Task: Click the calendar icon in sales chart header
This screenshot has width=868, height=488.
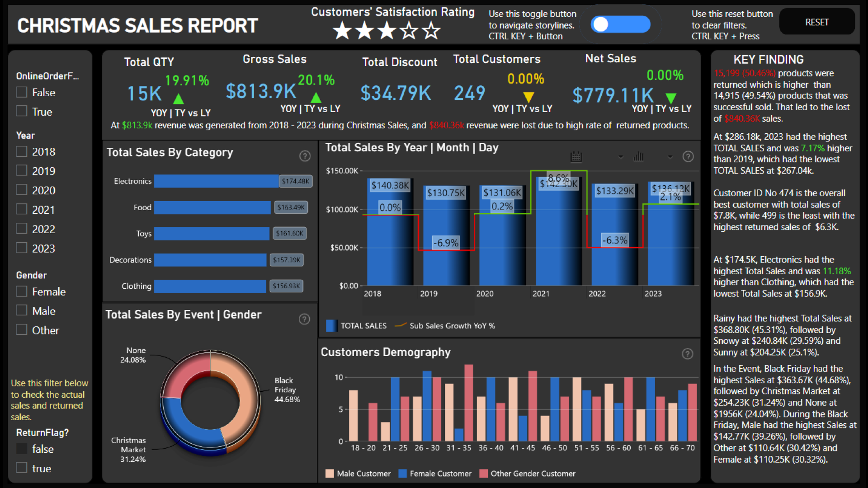Action: (x=576, y=156)
